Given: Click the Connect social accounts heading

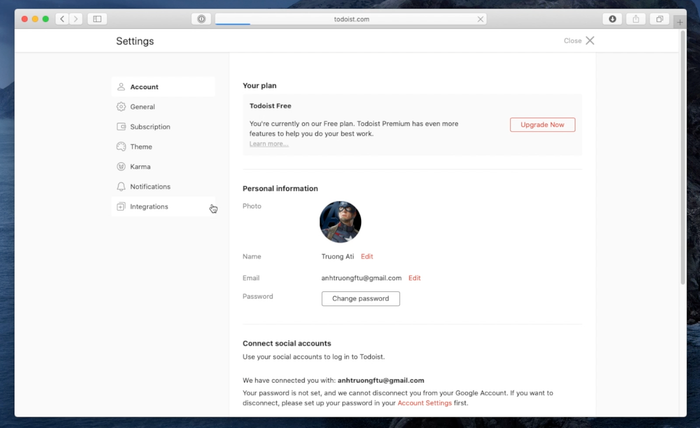Looking at the screenshot, I should [287, 343].
